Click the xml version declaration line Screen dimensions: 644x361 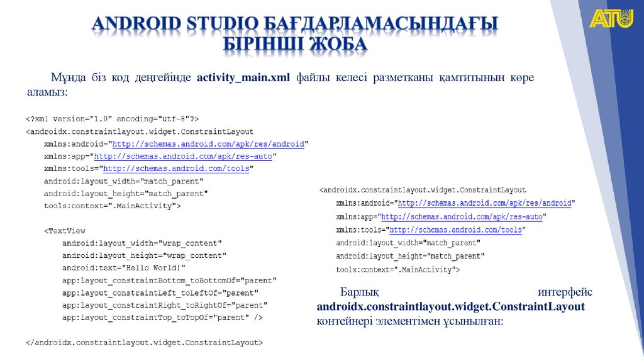tap(112, 119)
